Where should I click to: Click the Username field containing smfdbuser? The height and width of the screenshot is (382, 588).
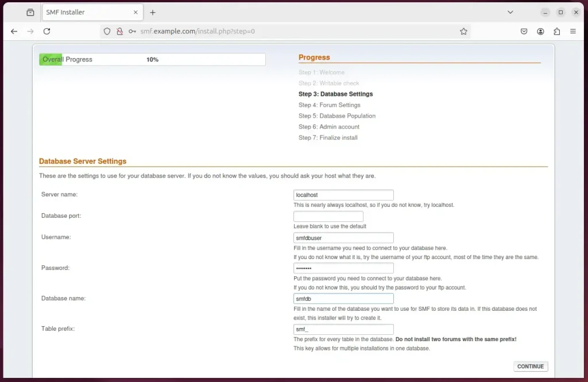pos(343,238)
